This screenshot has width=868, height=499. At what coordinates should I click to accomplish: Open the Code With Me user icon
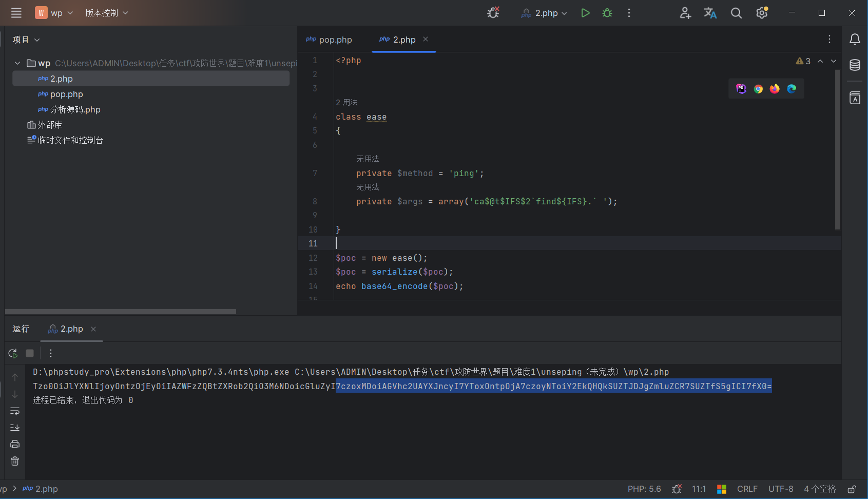(x=685, y=13)
